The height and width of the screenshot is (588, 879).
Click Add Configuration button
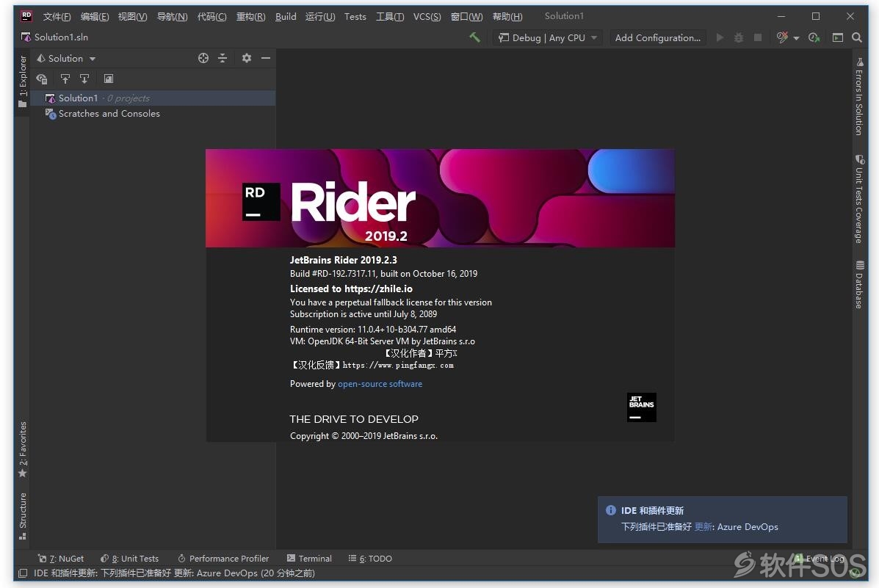pyautogui.click(x=657, y=37)
